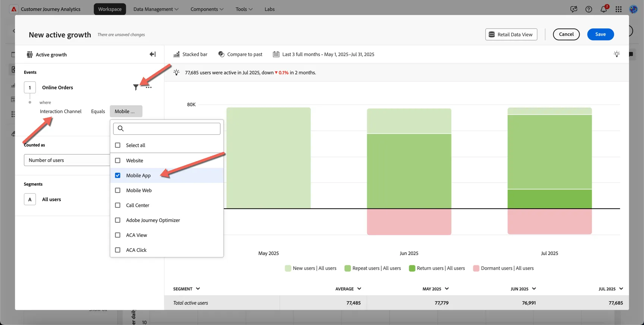Open the feedback chat icon in header
Screen dimensions: 644x325
pyautogui.click(x=574, y=9)
